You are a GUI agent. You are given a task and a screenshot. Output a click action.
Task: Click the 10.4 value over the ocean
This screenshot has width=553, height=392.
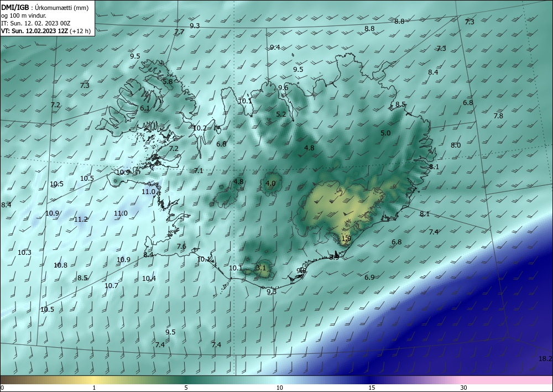(x=149, y=279)
